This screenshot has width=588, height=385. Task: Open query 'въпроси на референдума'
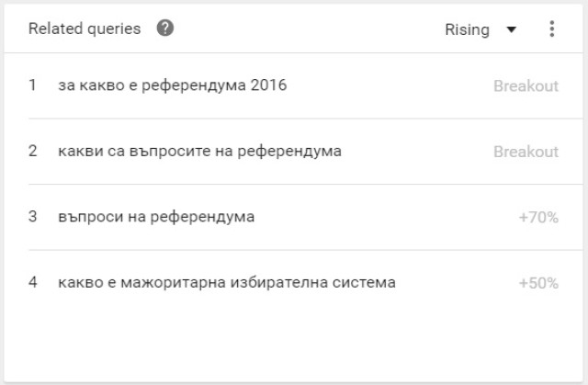coord(156,217)
